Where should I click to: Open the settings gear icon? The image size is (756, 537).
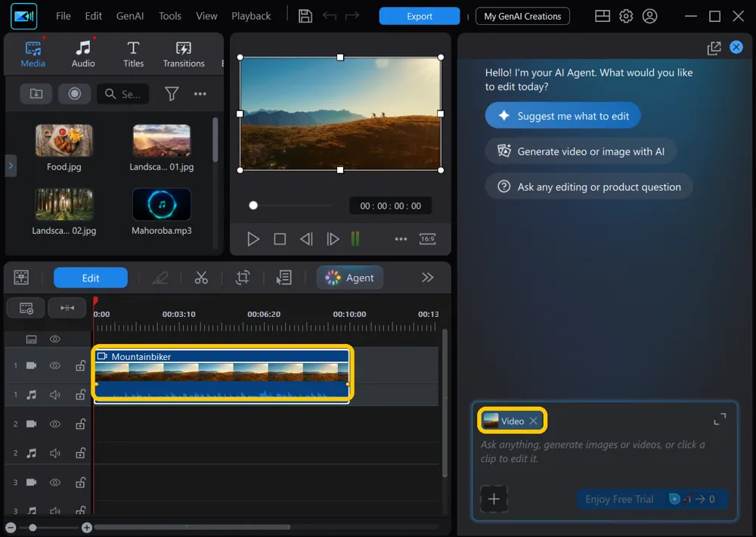[626, 16]
